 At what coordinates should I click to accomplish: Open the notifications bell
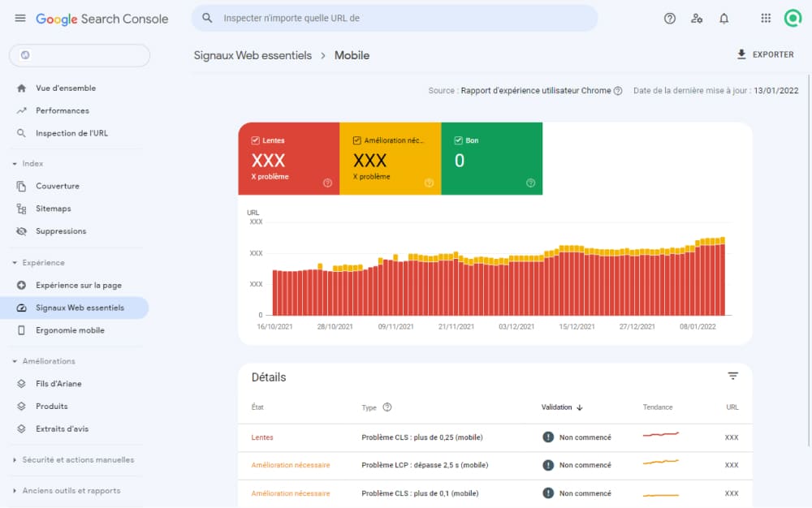[724, 19]
